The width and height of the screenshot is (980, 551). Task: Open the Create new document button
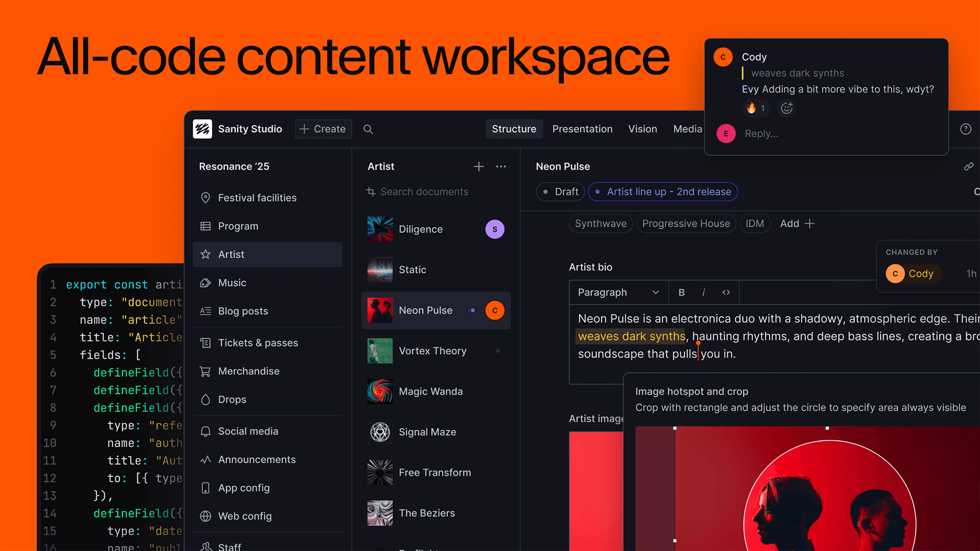[x=323, y=129]
